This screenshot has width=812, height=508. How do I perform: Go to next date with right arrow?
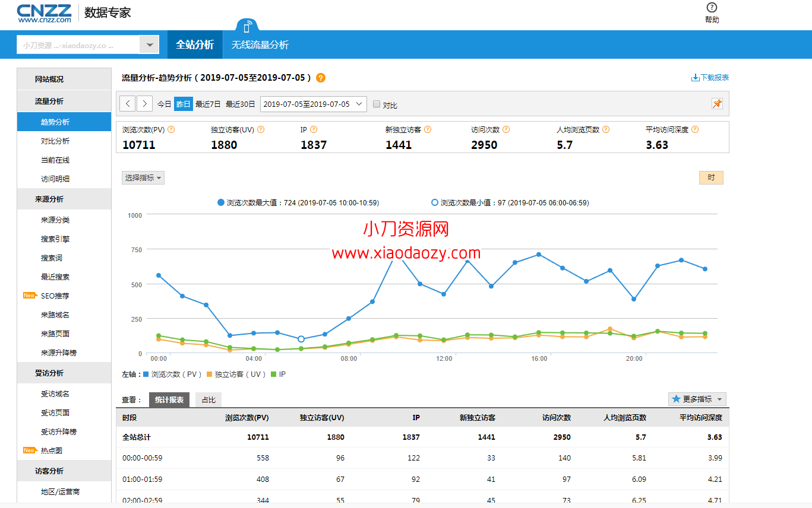pos(144,104)
